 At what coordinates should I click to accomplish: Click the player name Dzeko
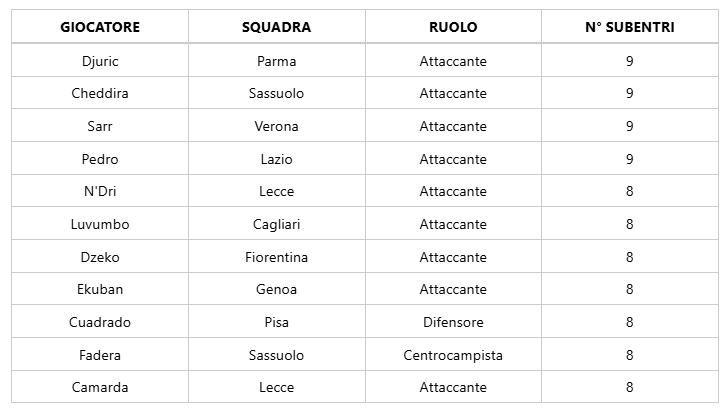[x=100, y=257]
